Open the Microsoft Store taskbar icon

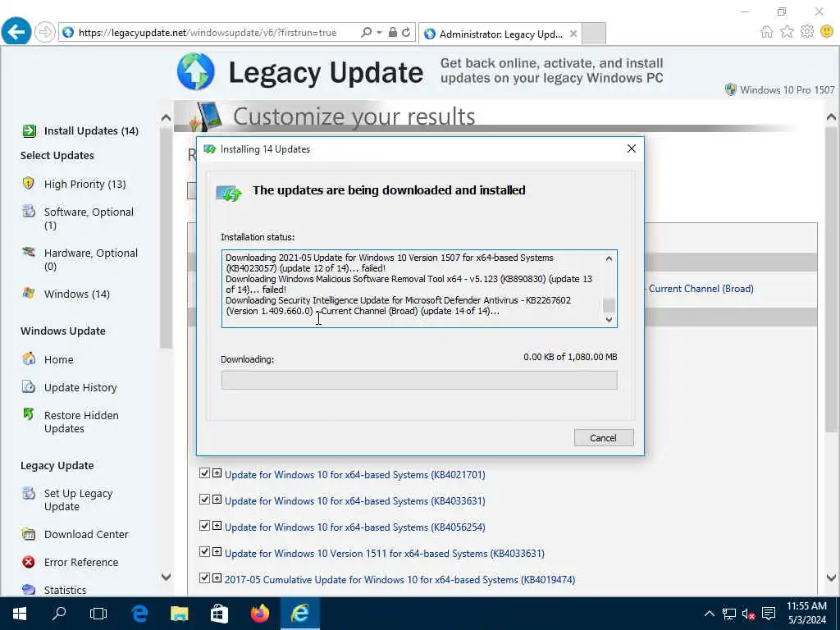pyautogui.click(x=219, y=614)
